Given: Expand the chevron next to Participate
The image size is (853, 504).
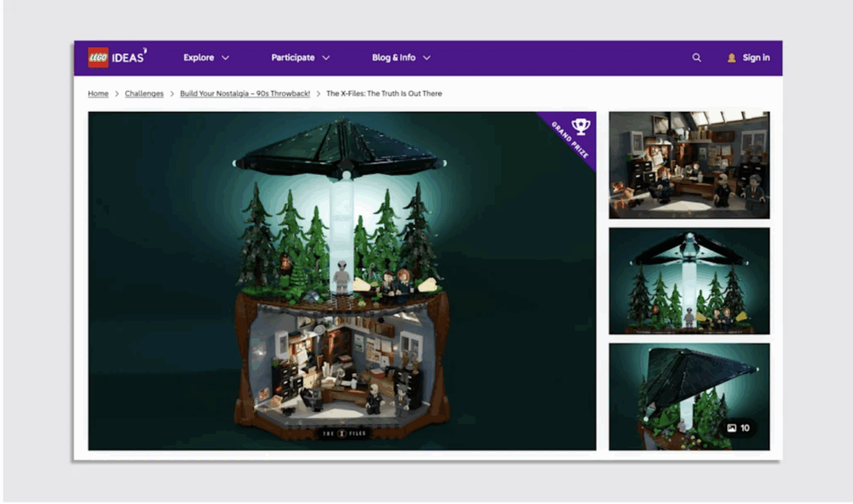Looking at the screenshot, I should tap(326, 58).
